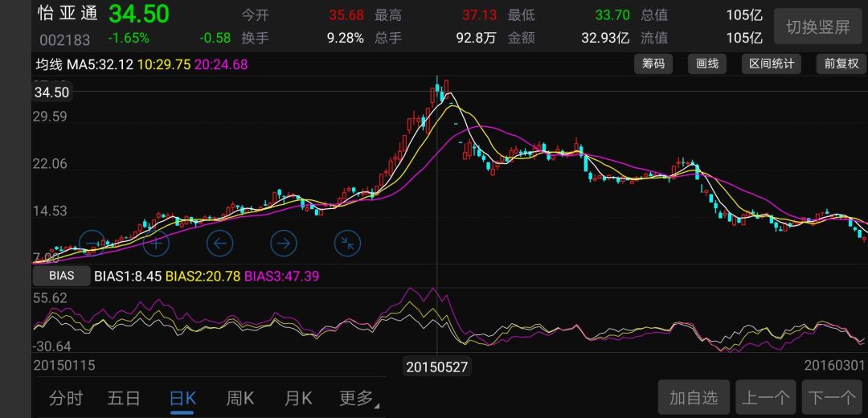The width and height of the screenshot is (868, 418).
Task: Tap the shrink arrows circle icon
Action: [x=348, y=243]
